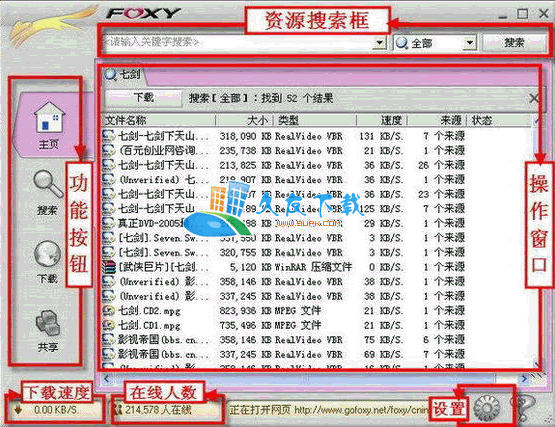Image resolution: width=555 pixels, height=427 pixels.
Task: Click the users icon beside 214,578 人在线
Action: pyautogui.click(x=118, y=410)
